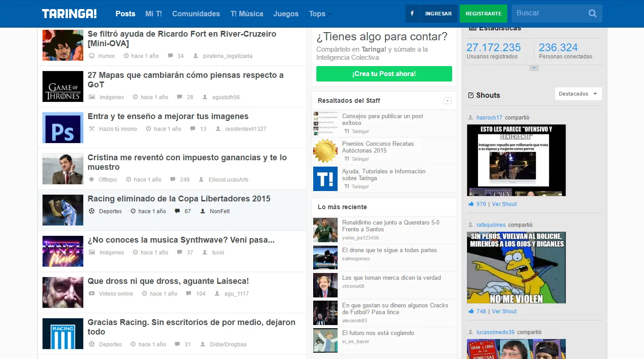Open the T! Música tab
The image size is (644, 359).
point(247,14)
